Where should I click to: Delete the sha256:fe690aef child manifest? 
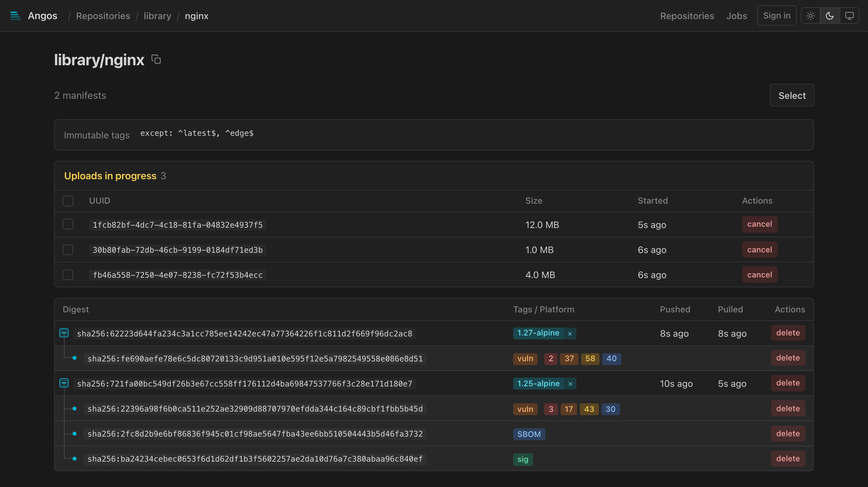pyautogui.click(x=788, y=358)
